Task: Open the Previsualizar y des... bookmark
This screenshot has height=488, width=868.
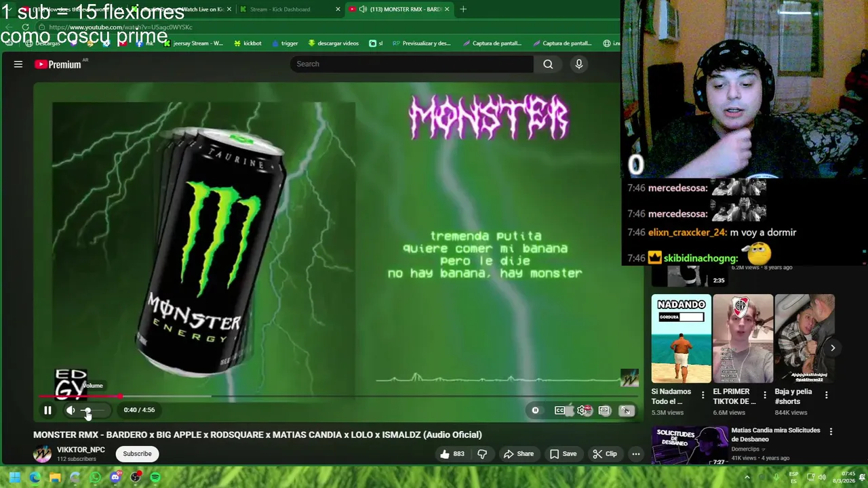Action: click(x=421, y=43)
